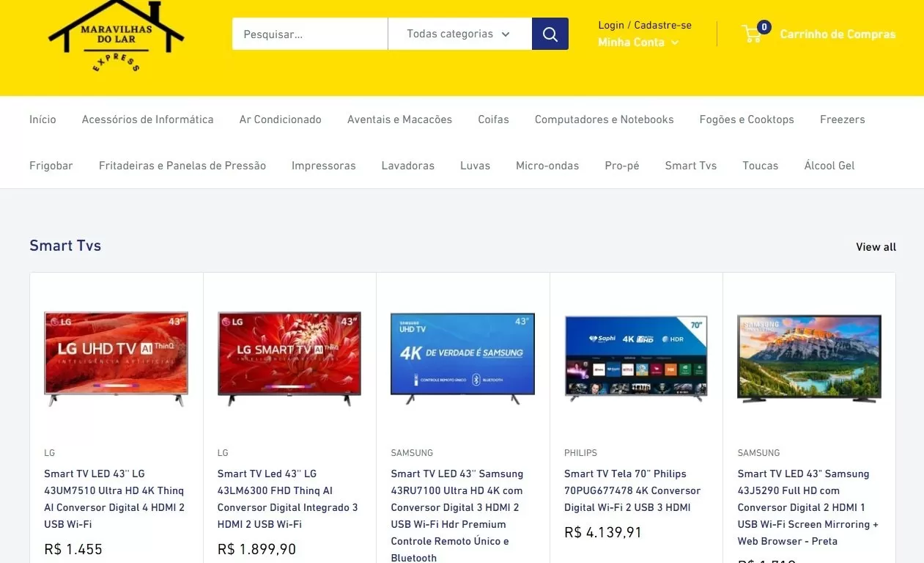Open Fogões e Cooktops category
Screen dimensions: 924x563
click(x=747, y=119)
